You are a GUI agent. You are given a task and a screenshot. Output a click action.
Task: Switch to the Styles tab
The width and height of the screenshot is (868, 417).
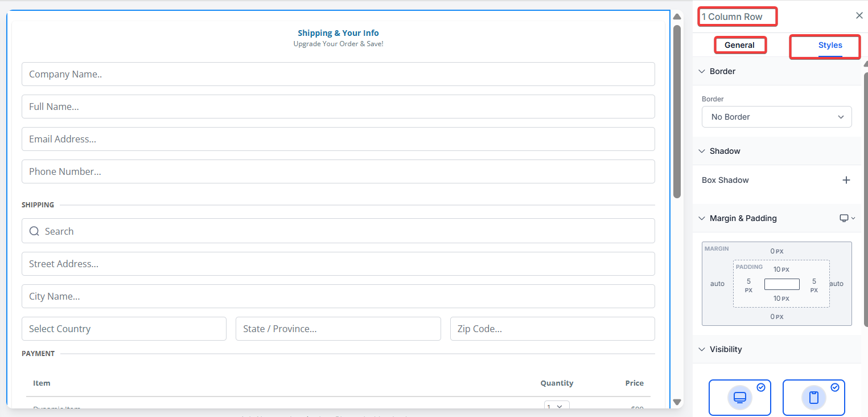click(830, 45)
